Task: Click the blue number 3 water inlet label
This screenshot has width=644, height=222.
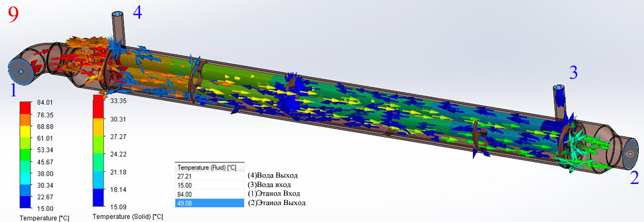Action: pos(573,73)
